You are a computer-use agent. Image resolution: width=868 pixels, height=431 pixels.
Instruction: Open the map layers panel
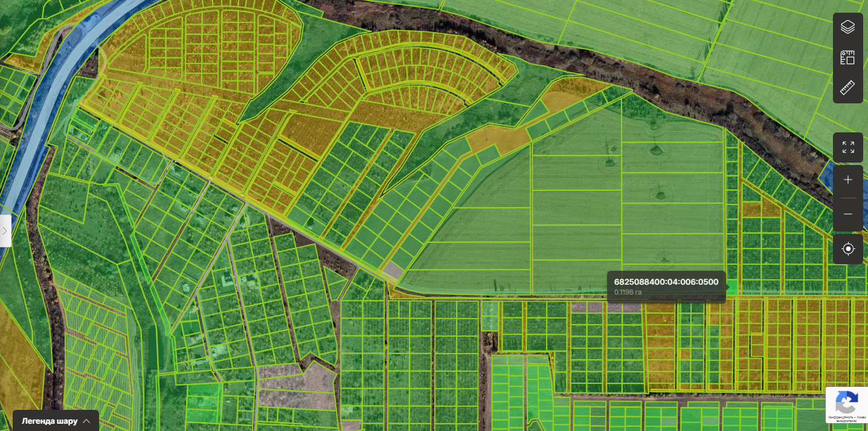pyautogui.click(x=847, y=27)
